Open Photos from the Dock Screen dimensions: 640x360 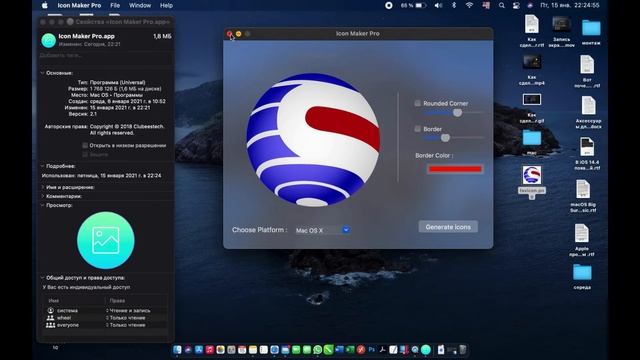[220, 349]
